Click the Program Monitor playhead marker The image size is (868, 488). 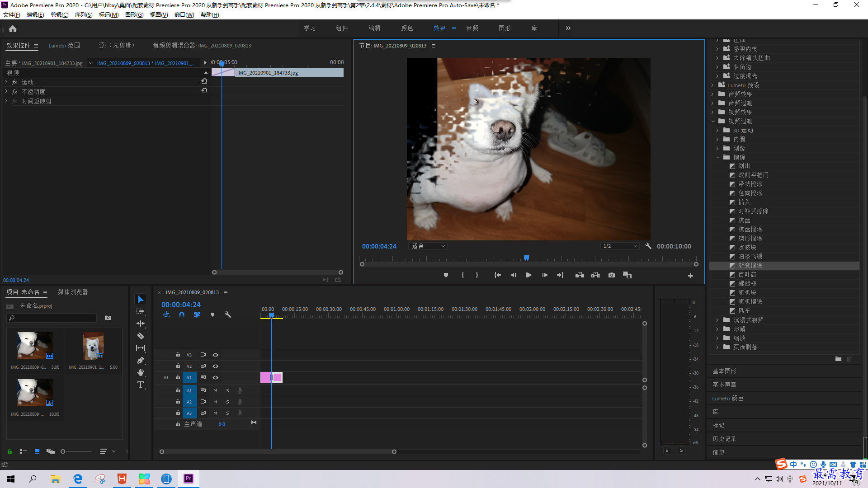(x=526, y=258)
